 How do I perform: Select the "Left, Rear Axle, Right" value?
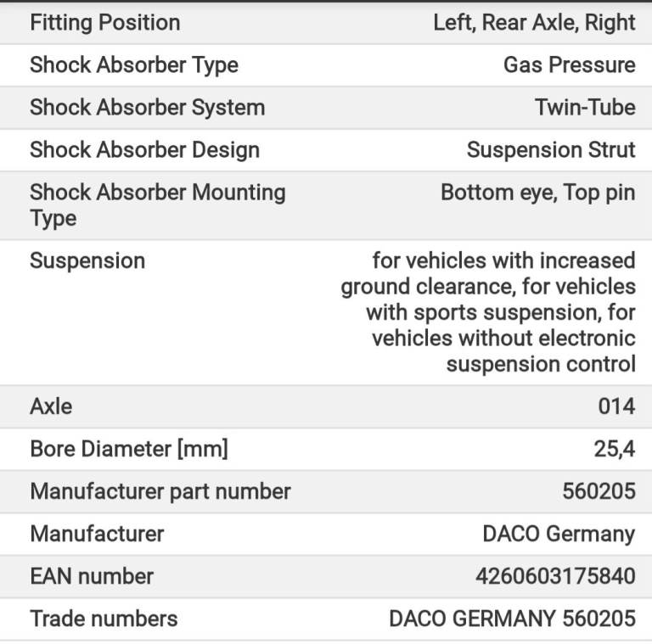[534, 23]
